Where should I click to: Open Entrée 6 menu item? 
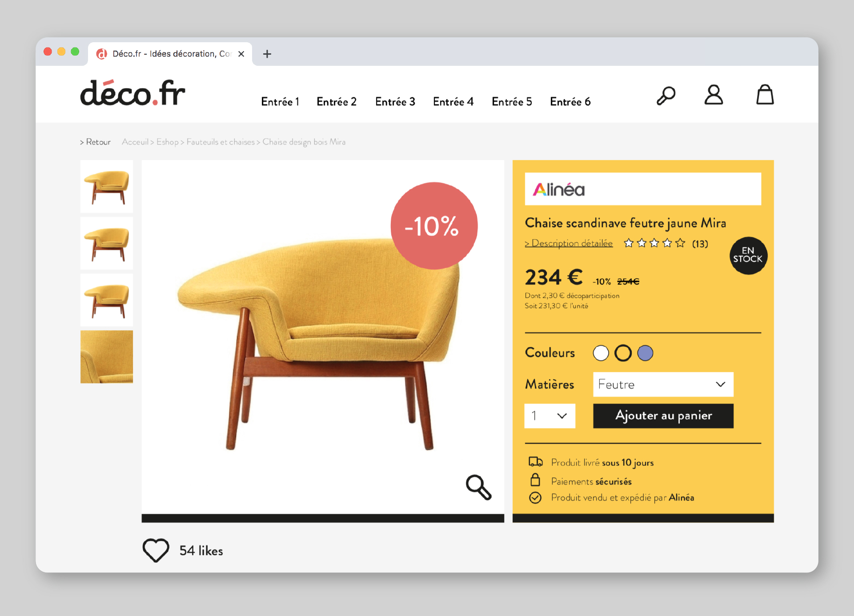tap(570, 102)
